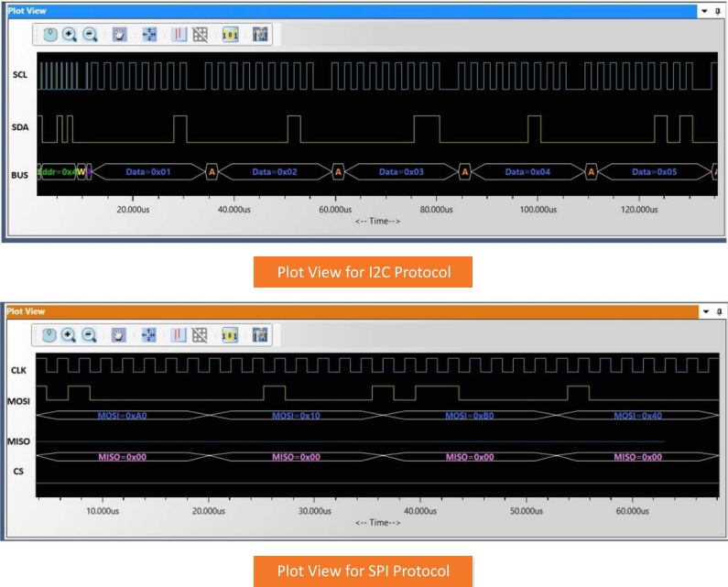Select the MOSI=0xB0 decoded packet
728x587 pixels.
tap(470, 416)
